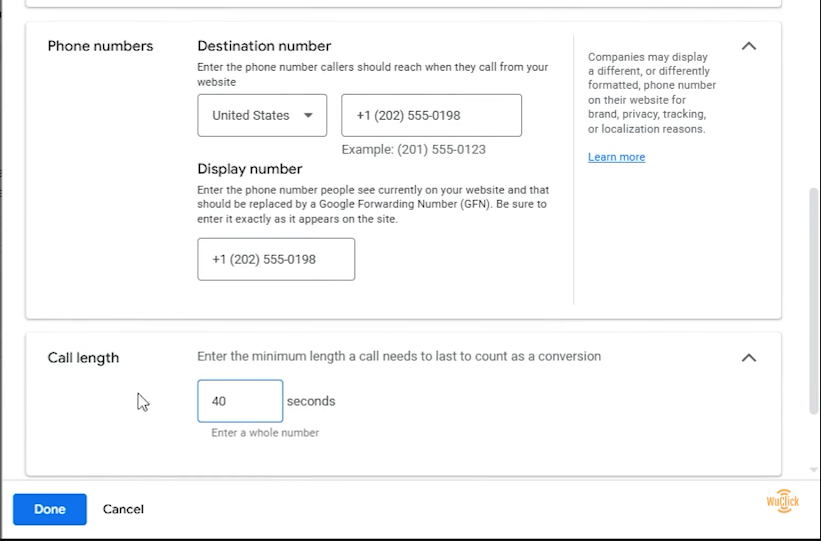Click the Display number heading
This screenshot has width=821, height=541.
[x=250, y=169]
